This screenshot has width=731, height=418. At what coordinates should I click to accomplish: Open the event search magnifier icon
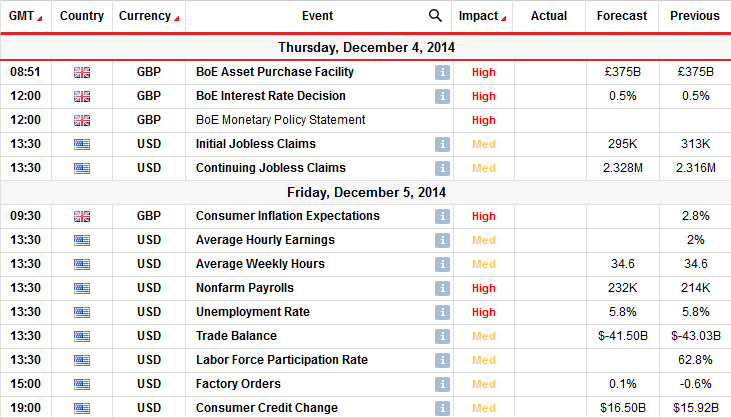click(x=435, y=15)
